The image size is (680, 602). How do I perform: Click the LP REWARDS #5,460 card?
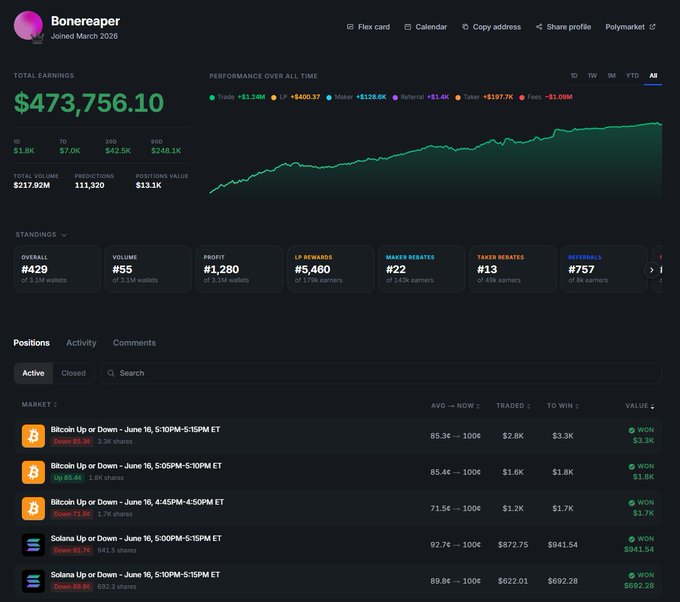[330, 269]
